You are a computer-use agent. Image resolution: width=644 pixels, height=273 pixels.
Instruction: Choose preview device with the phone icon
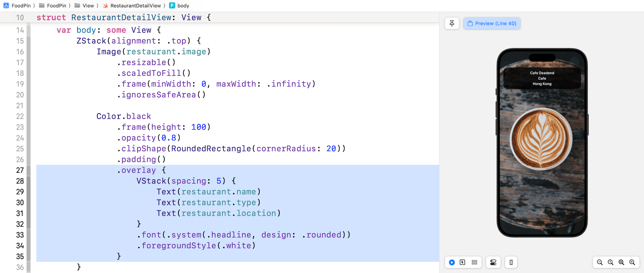pos(511,262)
